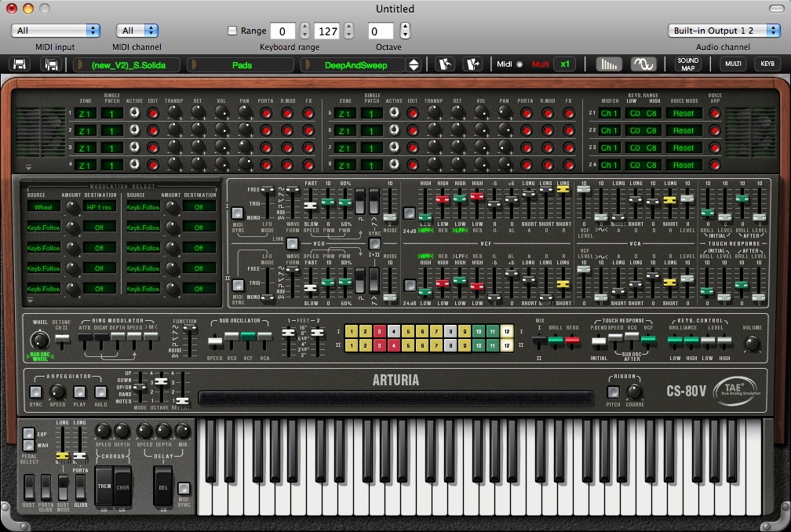This screenshot has width=791, height=532.
Task: Turn the Wheel knob in the sub oscillator section
Action: pyautogui.click(x=40, y=341)
